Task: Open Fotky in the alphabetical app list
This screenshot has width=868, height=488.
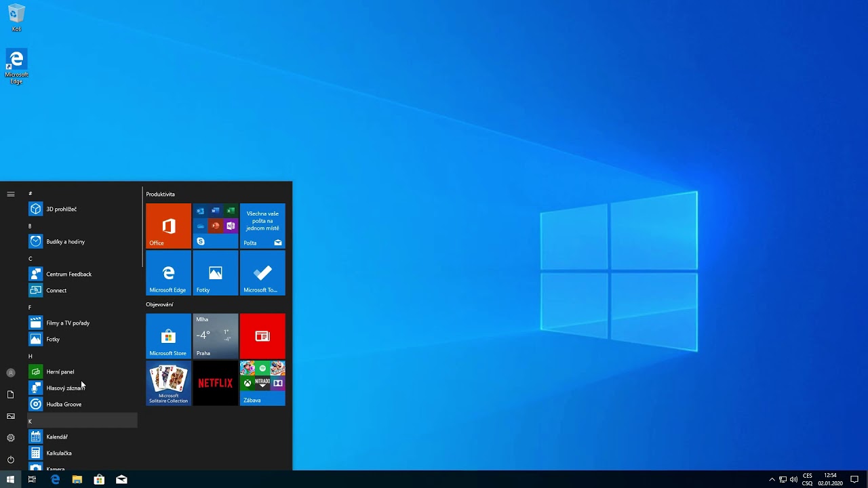Action: click(82, 339)
